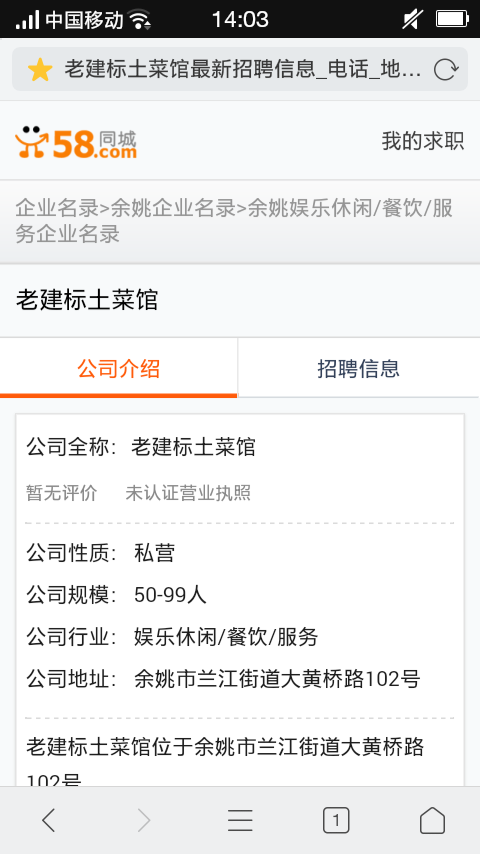The width and height of the screenshot is (480, 854).
Task: Check the battery icon in status bar
Action: pos(452,20)
